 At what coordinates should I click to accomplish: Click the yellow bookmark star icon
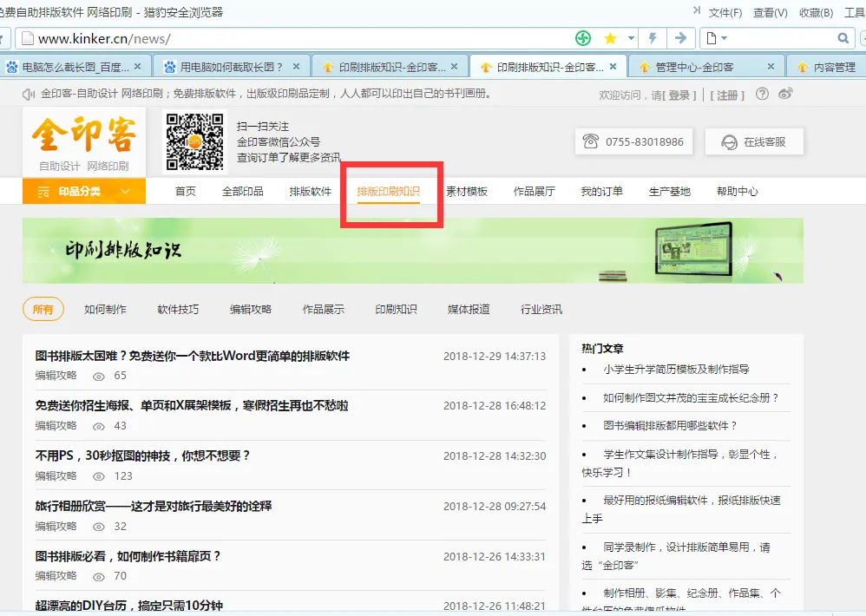tap(610, 38)
